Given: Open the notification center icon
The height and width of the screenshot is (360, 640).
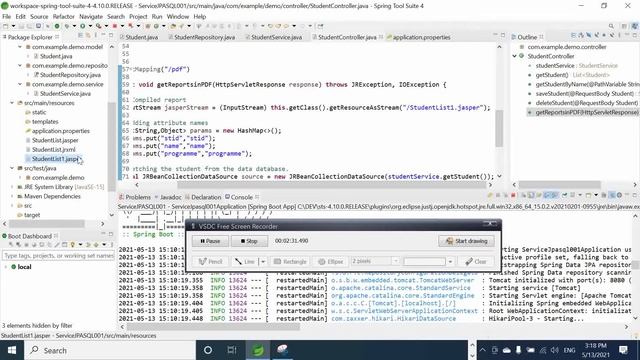Looking at the screenshot, I should 623,350.
